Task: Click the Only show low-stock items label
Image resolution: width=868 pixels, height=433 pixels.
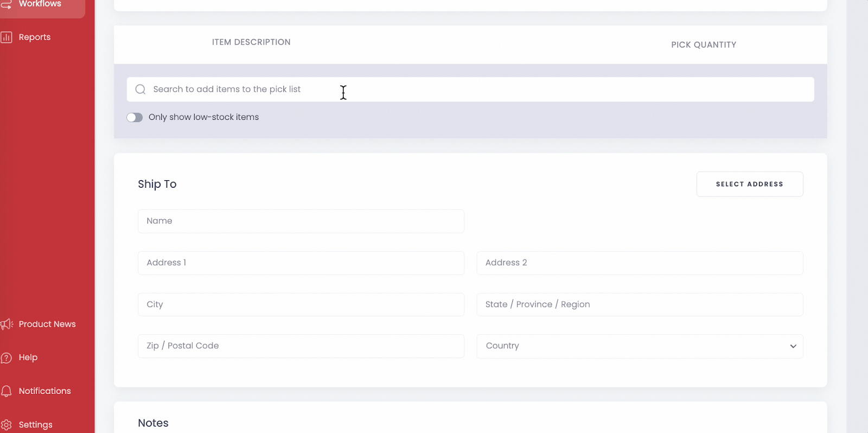Action: (203, 117)
